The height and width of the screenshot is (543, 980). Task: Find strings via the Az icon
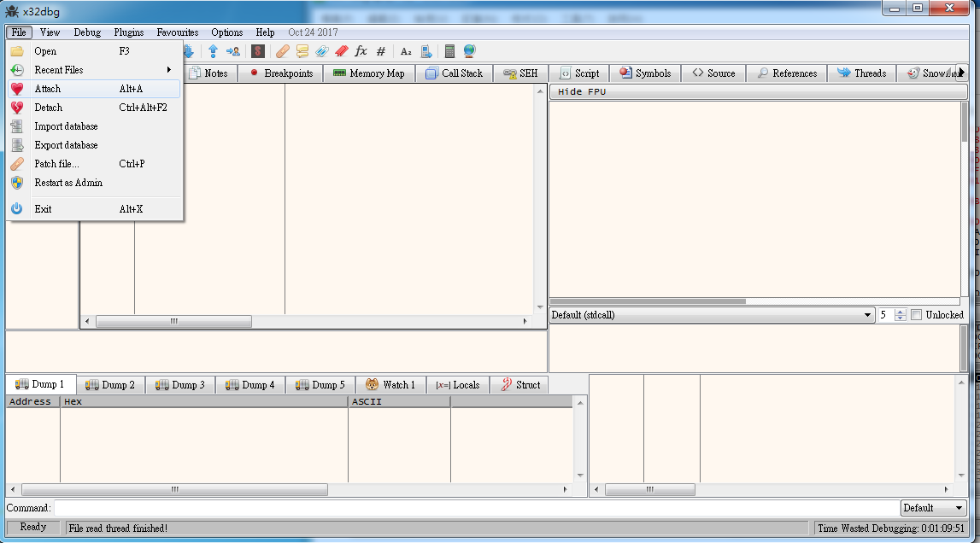tap(406, 51)
